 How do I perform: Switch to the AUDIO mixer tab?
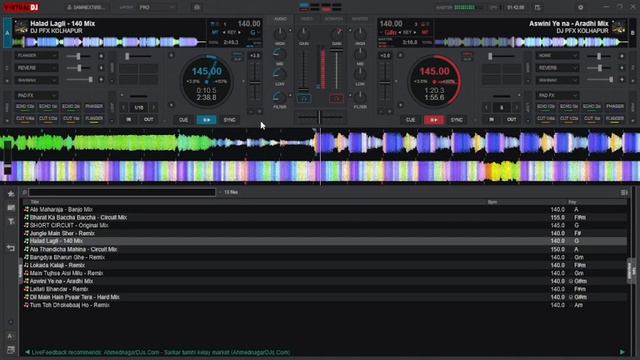pos(280,19)
